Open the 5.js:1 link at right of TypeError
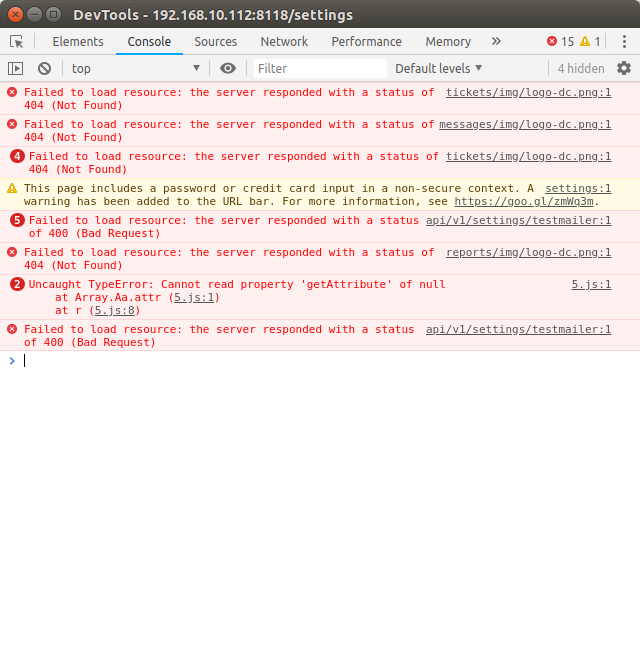Screen dimensions: 640x668 coord(591,284)
